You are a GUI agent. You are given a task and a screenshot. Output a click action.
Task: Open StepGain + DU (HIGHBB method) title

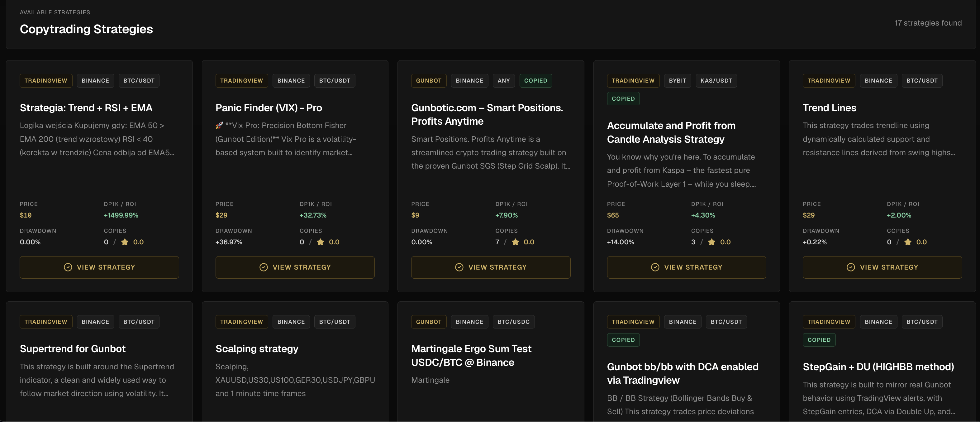pos(878,367)
